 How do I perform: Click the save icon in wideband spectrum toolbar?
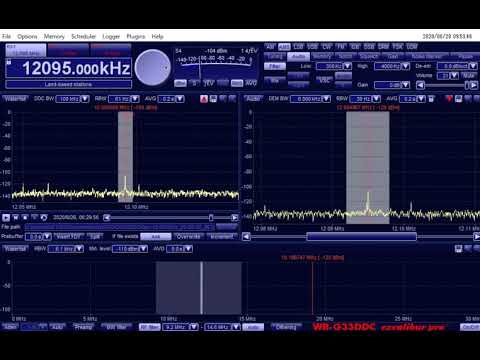coord(459,249)
